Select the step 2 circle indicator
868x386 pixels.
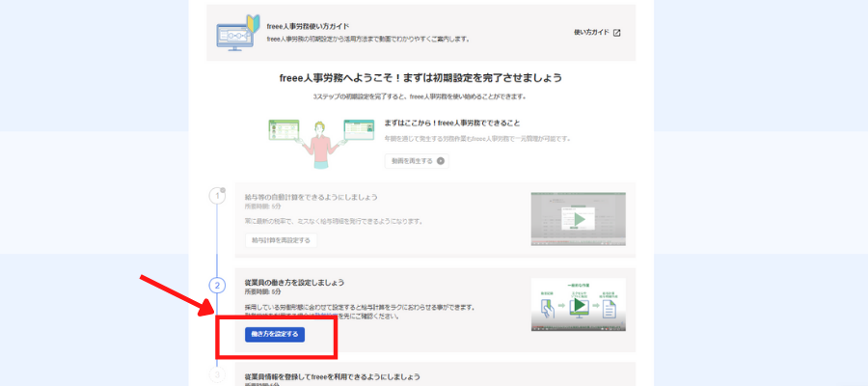coord(217,286)
